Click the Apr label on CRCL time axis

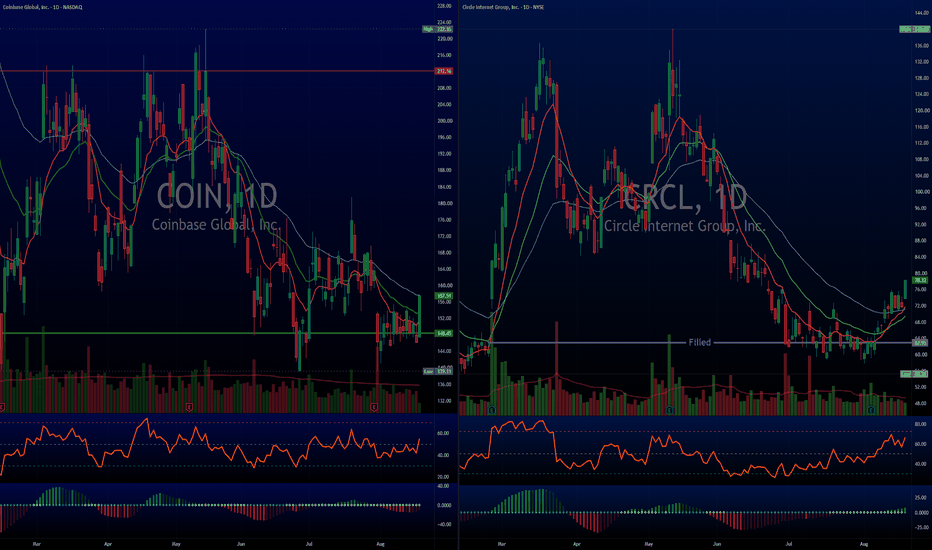tap(577, 544)
